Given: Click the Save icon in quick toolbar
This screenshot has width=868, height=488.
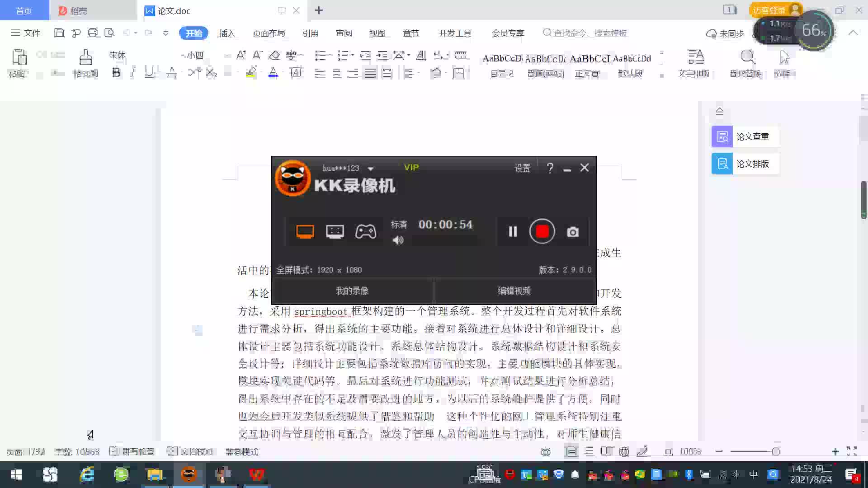Looking at the screenshot, I should (59, 33).
